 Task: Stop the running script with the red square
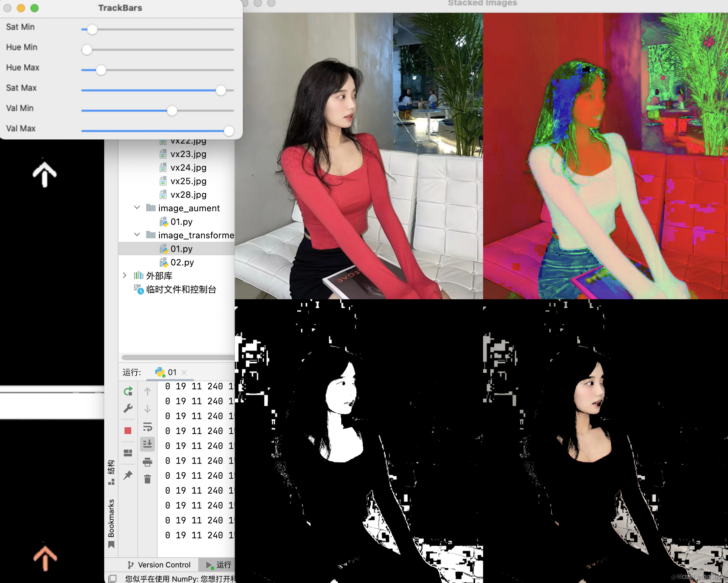[x=128, y=431]
